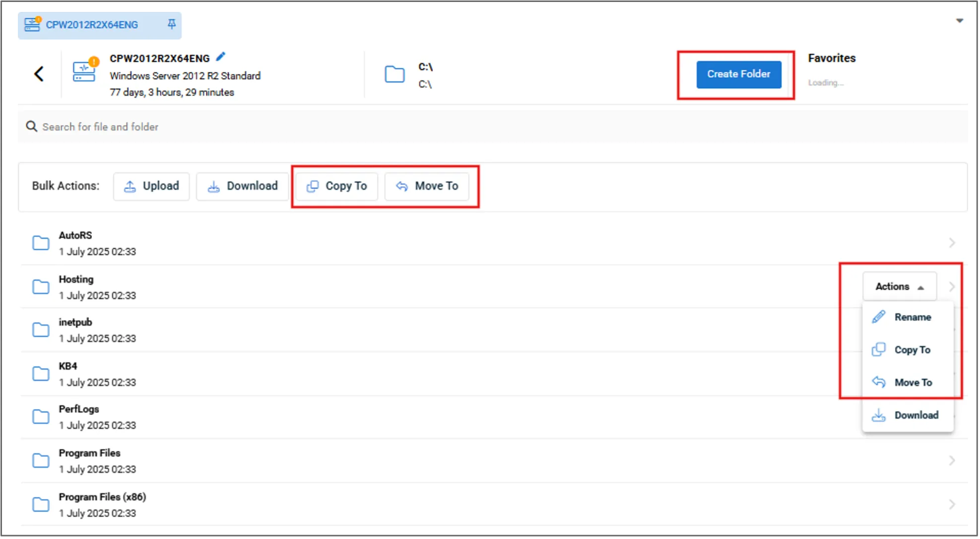Click the C:\ path folder icon
The image size is (980, 539).
tap(394, 74)
